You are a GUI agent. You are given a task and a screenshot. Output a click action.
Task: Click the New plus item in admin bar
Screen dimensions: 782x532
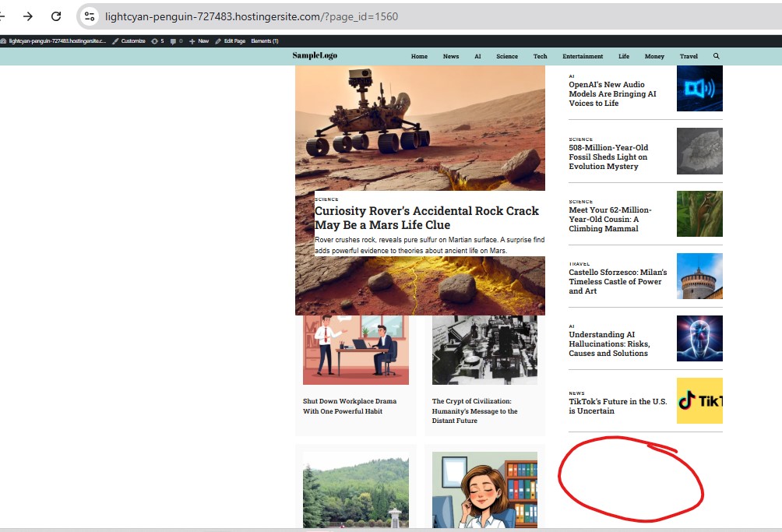(199, 41)
